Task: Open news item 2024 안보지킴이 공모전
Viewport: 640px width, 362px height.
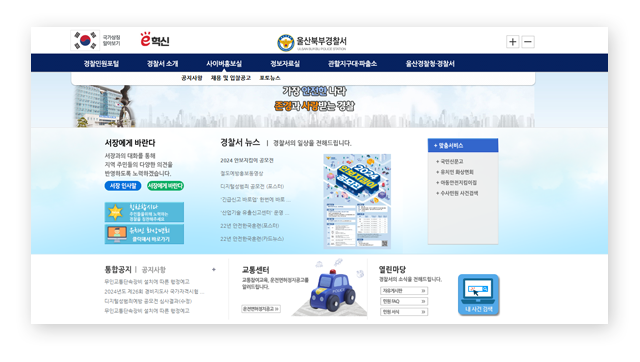Action: tap(247, 160)
